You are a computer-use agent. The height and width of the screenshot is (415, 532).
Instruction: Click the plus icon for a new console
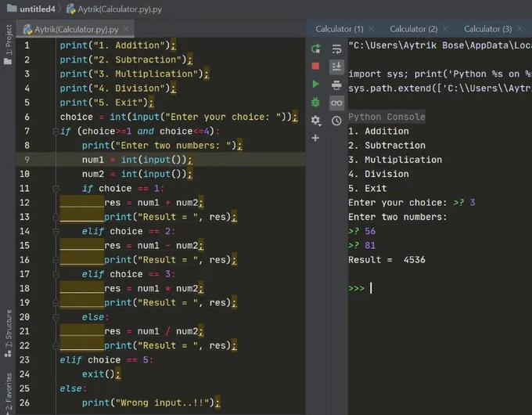pos(315,138)
